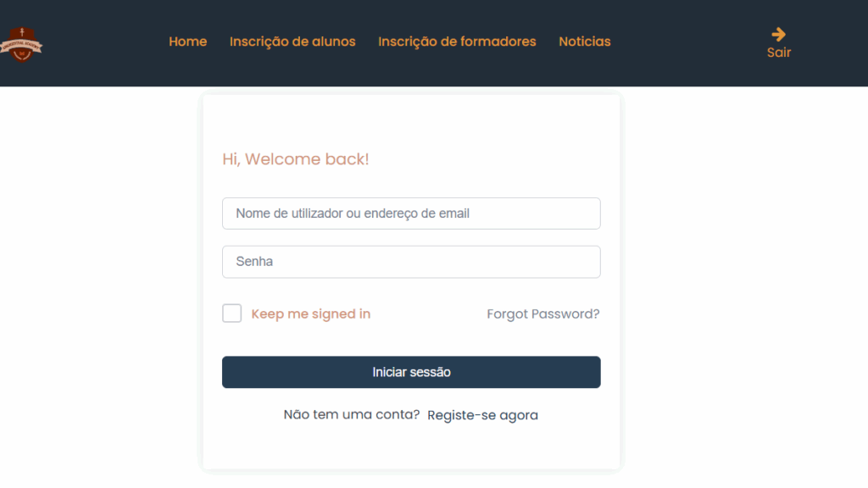The height and width of the screenshot is (488, 868).
Task: Click the Não tem uma conta text
Action: (352, 414)
